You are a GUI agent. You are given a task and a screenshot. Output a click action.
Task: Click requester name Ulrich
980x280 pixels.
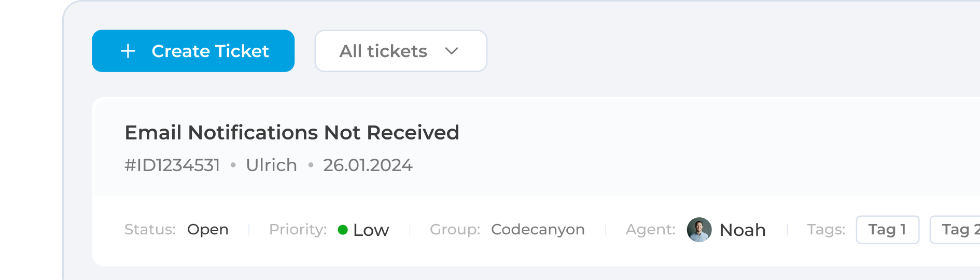pos(271,165)
